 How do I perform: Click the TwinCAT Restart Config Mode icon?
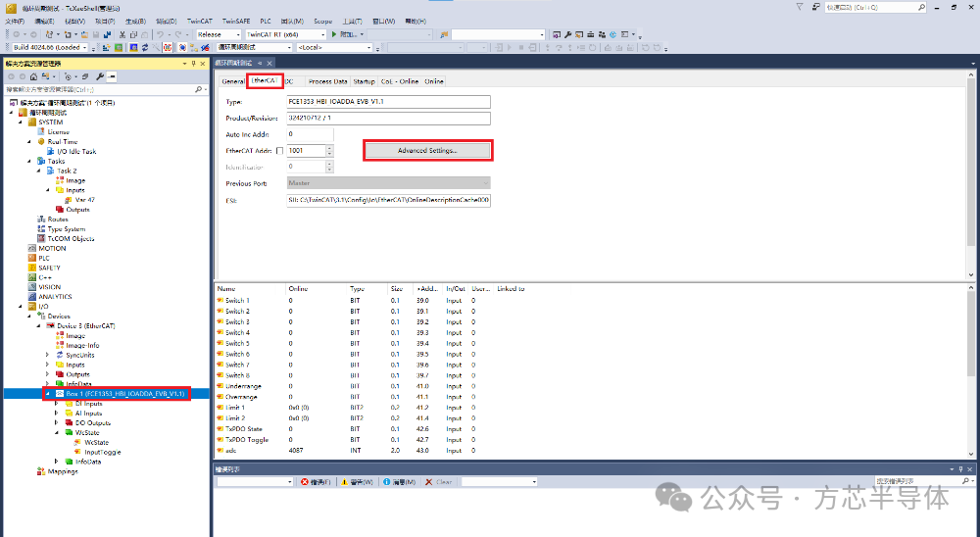click(133, 47)
